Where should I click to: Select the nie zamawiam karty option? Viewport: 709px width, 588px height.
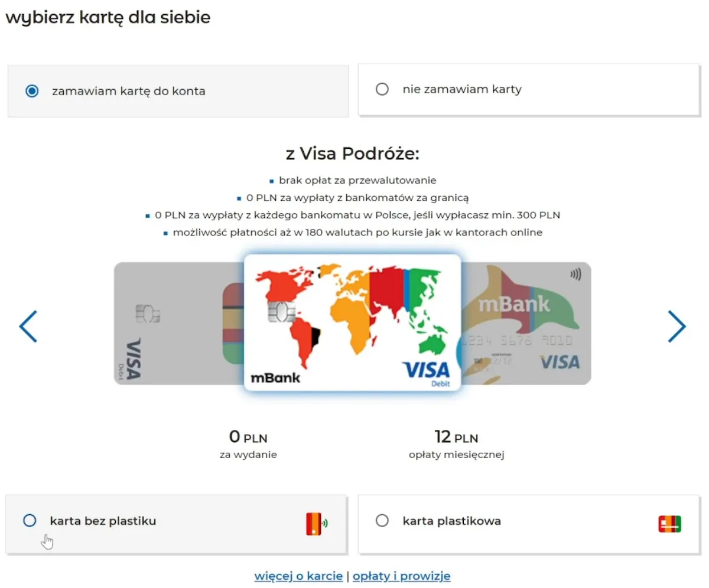(x=382, y=89)
